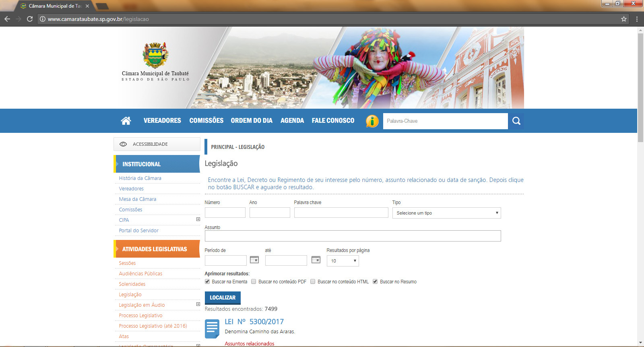
Task: Click the LOCALIZAR button
Action: pos(223,297)
